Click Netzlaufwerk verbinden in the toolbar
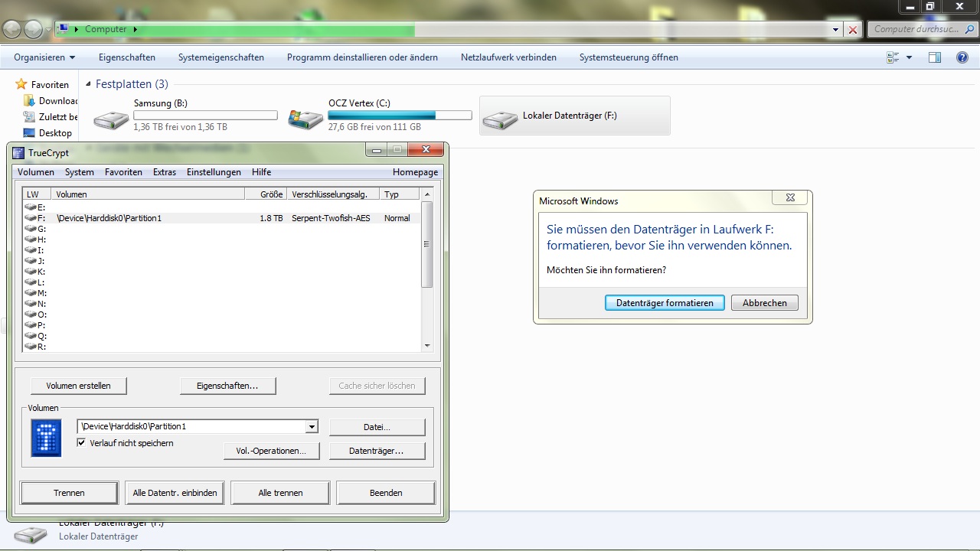 [508, 57]
